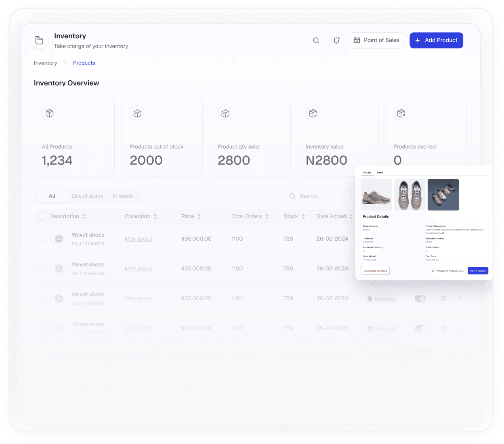
Task: Click the search magnifier icon in header
Action: coord(316,40)
